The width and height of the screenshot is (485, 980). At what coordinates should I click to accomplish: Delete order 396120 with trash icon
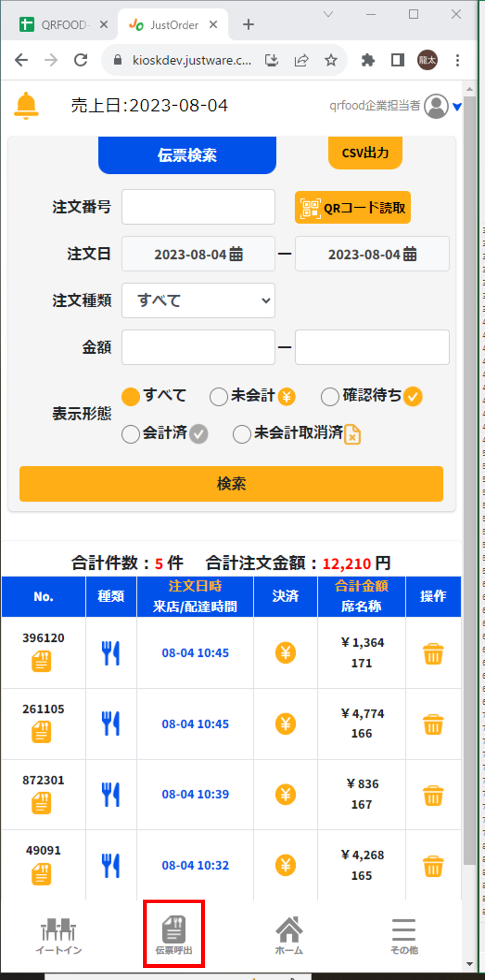433,654
